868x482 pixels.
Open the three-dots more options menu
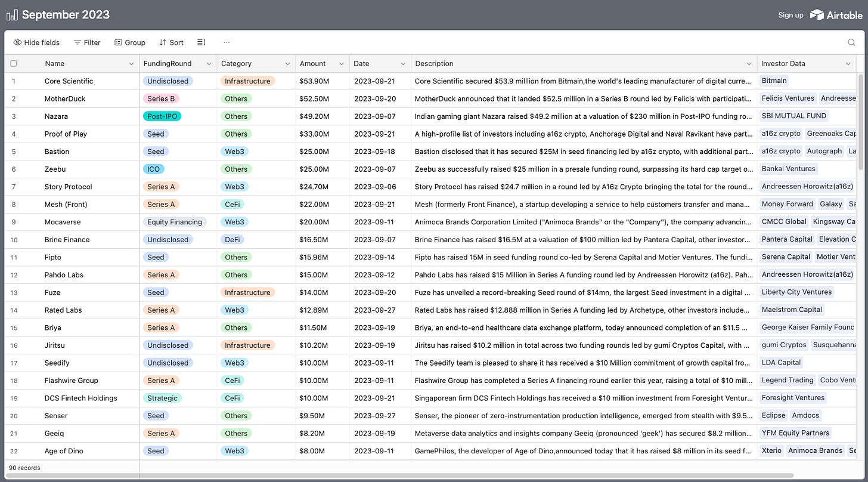tap(227, 42)
